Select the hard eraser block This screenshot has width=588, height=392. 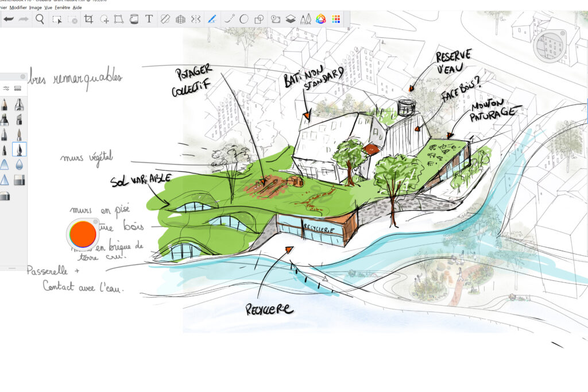19,180
